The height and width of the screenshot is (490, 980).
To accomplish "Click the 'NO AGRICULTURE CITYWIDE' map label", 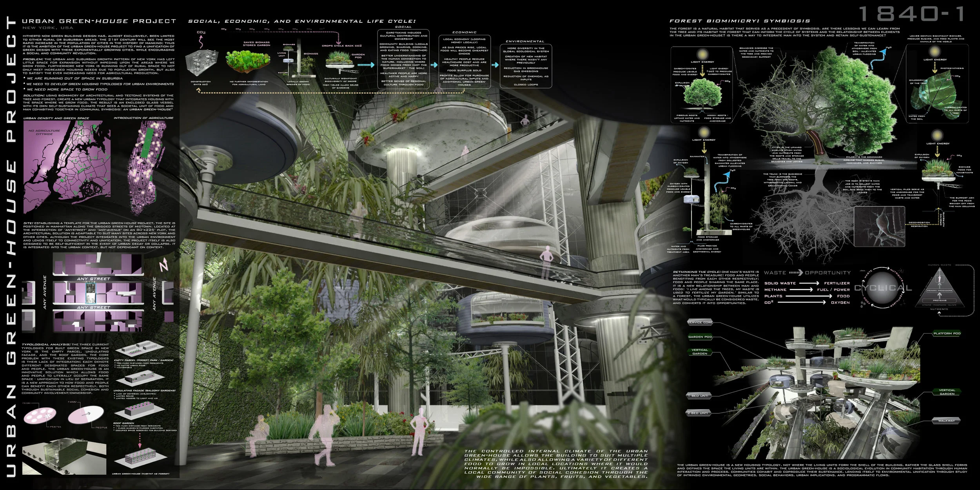I will pos(44,132).
